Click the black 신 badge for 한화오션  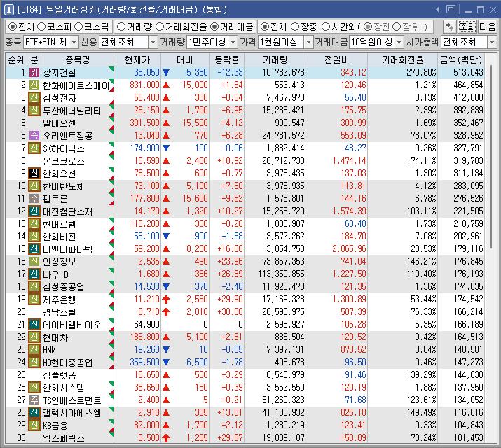pos(34,174)
